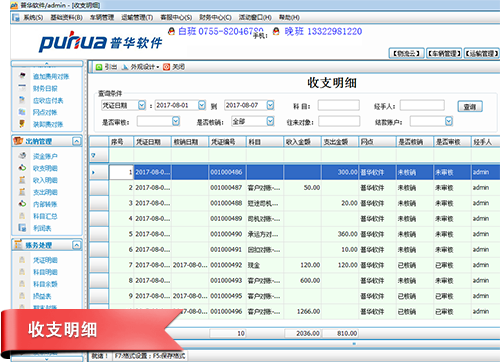This screenshot has width=500, height=362.
Task: Click the green 引出 export icon
Action: (x=99, y=67)
